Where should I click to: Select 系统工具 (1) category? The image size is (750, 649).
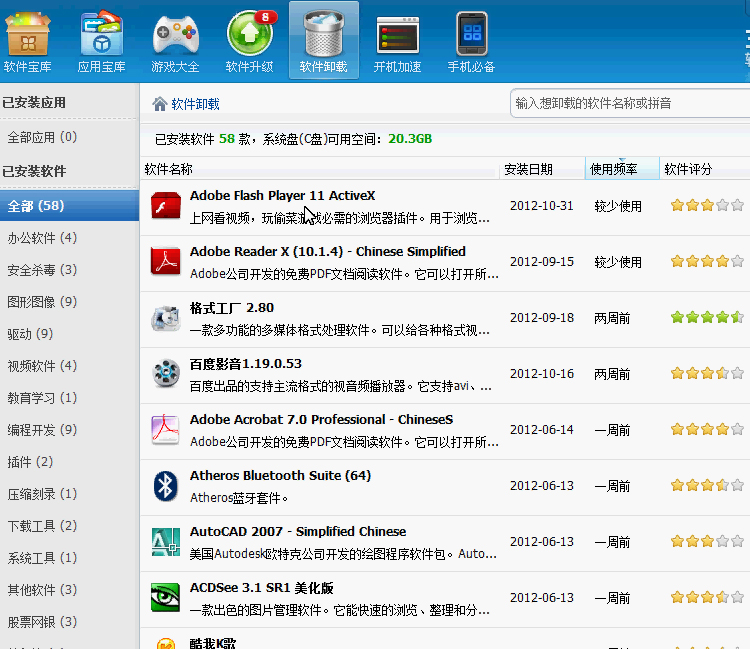[42, 558]
